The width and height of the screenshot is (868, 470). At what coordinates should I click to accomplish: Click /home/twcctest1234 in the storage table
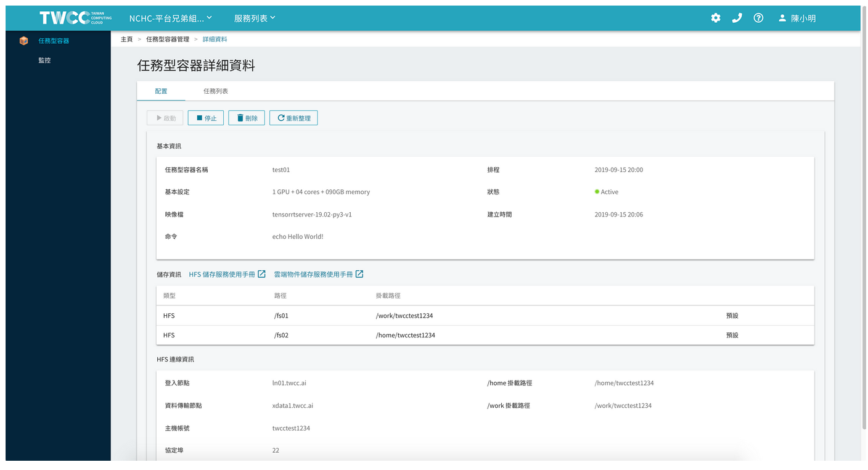(x=406, y=335)
